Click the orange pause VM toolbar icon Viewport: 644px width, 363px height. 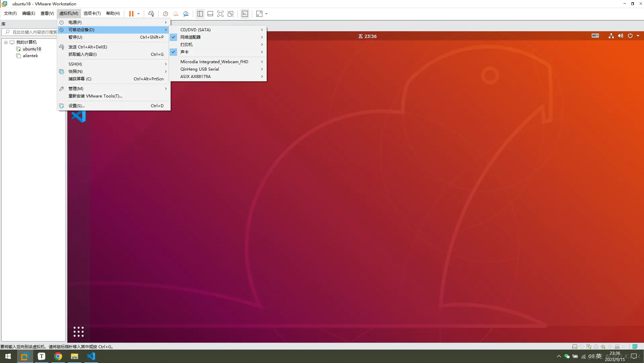(131, 14)
